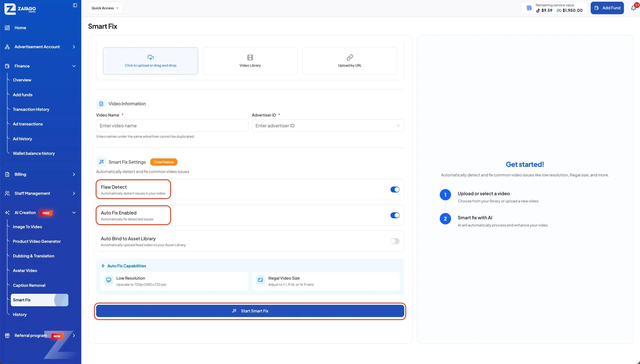
Task: Click the Video Library film icon
Action: [250, 57]
